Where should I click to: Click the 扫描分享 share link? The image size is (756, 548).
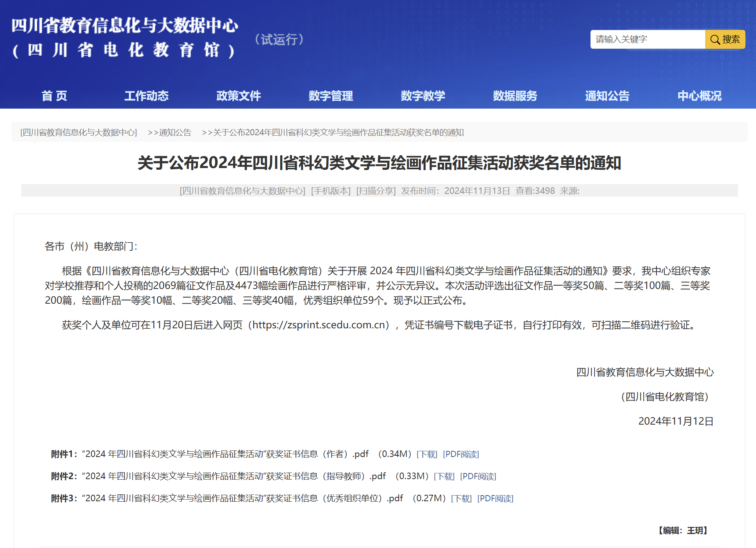(x=376, y=191)
